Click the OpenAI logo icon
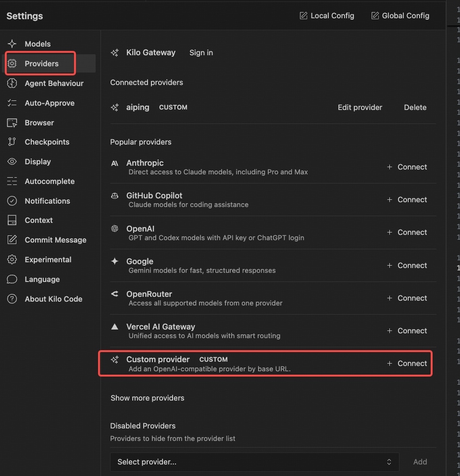460x476 pixels. point(114,228)
